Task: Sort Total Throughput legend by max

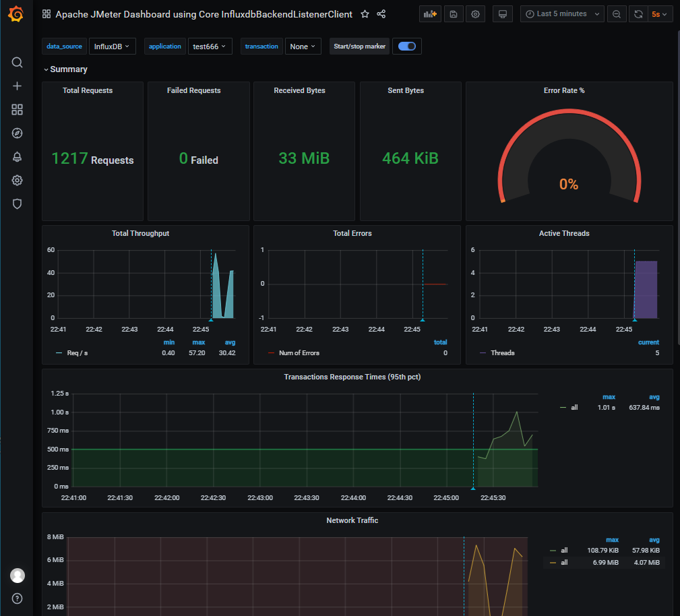Action: [x=199, y=342]
